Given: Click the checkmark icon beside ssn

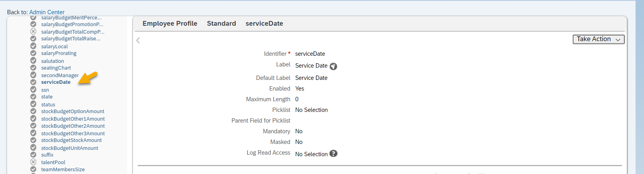Looking at the screenshot, I should (33, 90).
